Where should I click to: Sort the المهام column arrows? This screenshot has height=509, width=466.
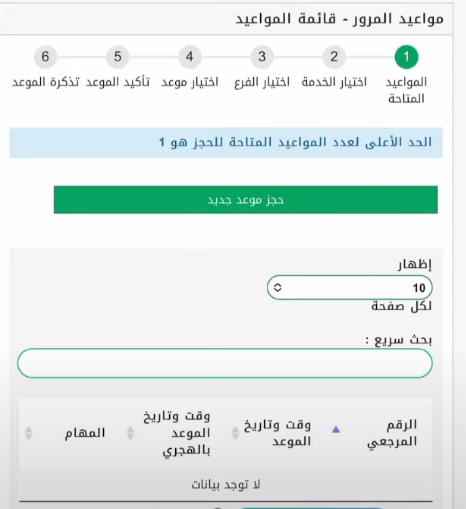click(29, 433)
